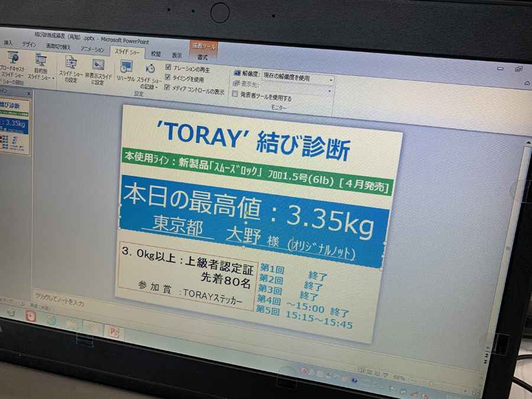
Task: Click the 'TORAY' 結び診断 slide title
Action: coord(253,140)
